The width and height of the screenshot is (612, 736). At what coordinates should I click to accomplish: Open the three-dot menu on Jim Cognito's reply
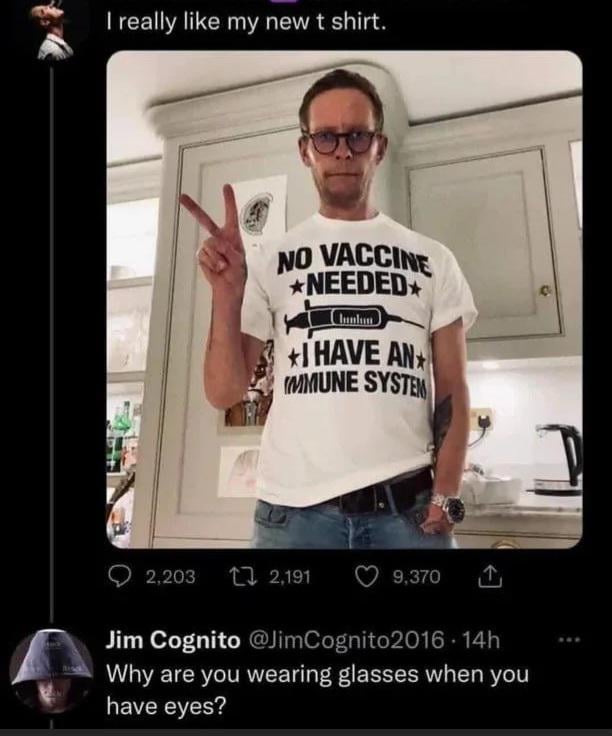[569, 640]
